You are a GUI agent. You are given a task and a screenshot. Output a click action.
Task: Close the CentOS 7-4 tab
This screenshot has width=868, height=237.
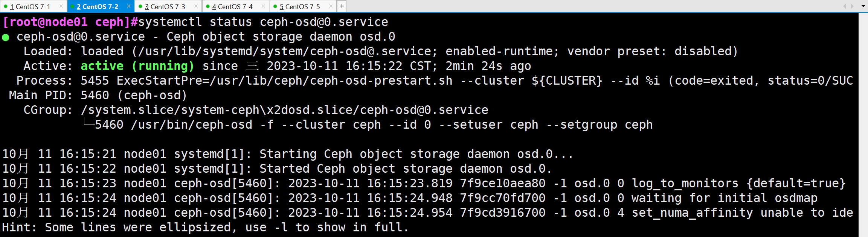tap(263, 6)
